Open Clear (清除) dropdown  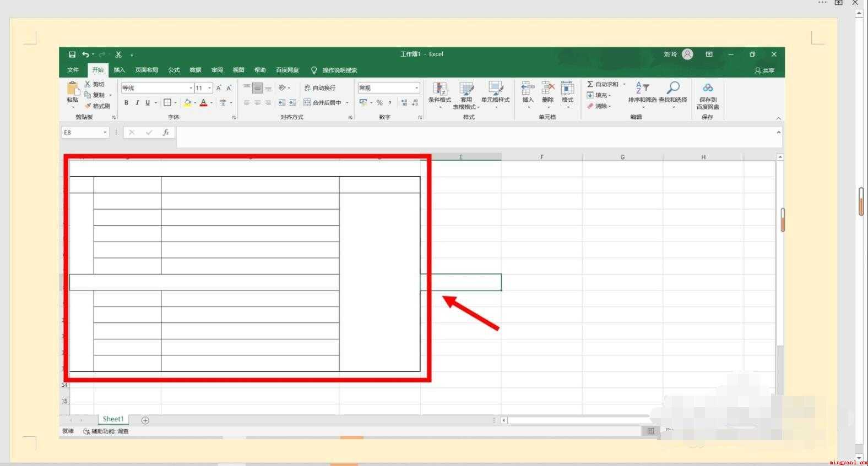click(599, 106)
